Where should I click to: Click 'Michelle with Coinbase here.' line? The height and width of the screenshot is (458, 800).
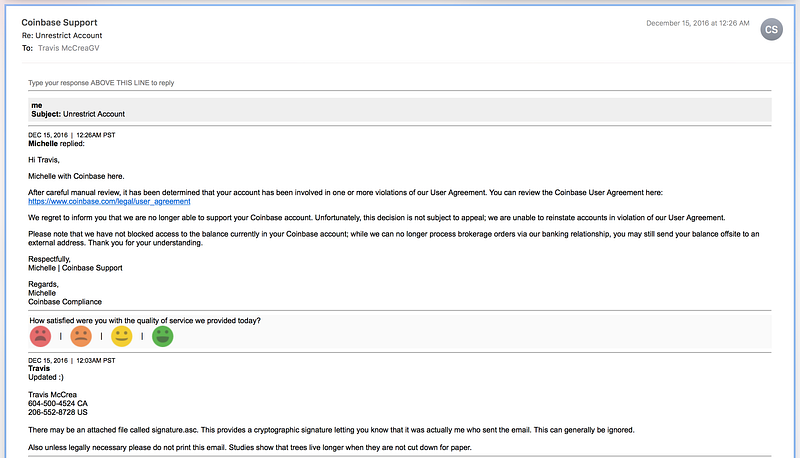(x=76, y=176)
